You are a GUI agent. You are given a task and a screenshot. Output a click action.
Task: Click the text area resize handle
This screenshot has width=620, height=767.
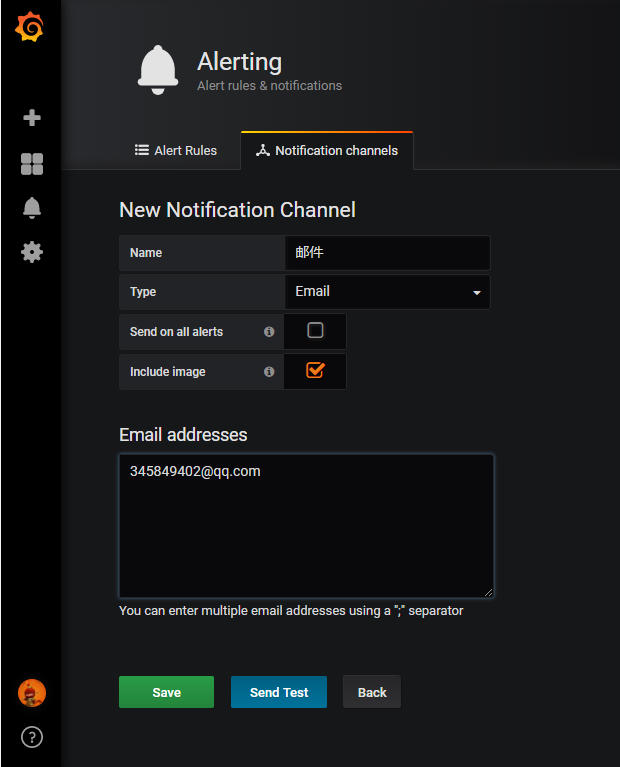click(488, 592)
